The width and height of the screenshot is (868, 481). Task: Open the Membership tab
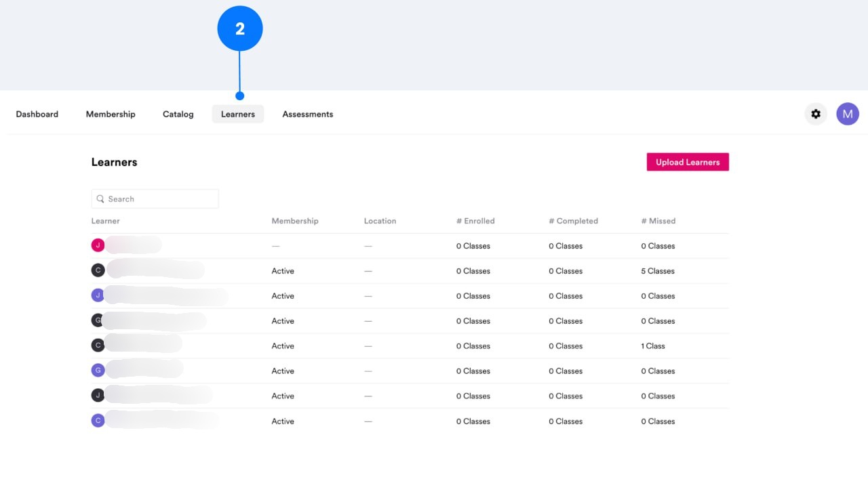pyautogui.click(x=111, y=114)
